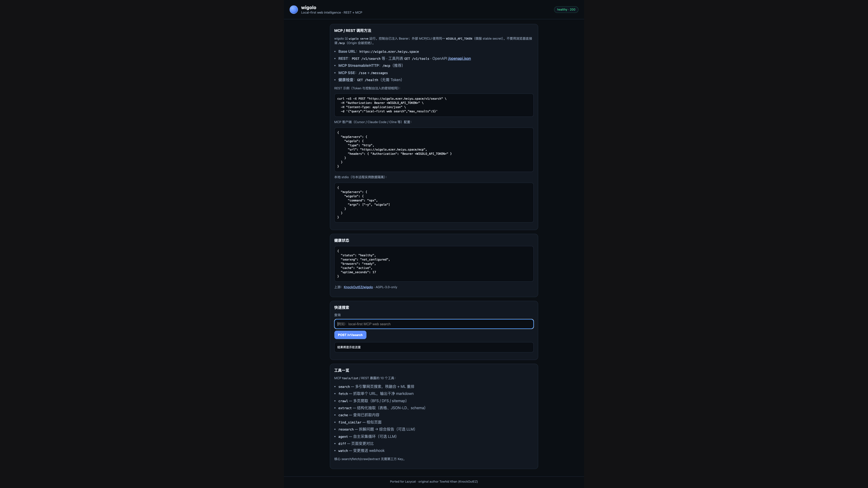Click the subtitle "Local-first web intelligence · REST + MCP"
868x488 pixels.
tap(331, 13)
